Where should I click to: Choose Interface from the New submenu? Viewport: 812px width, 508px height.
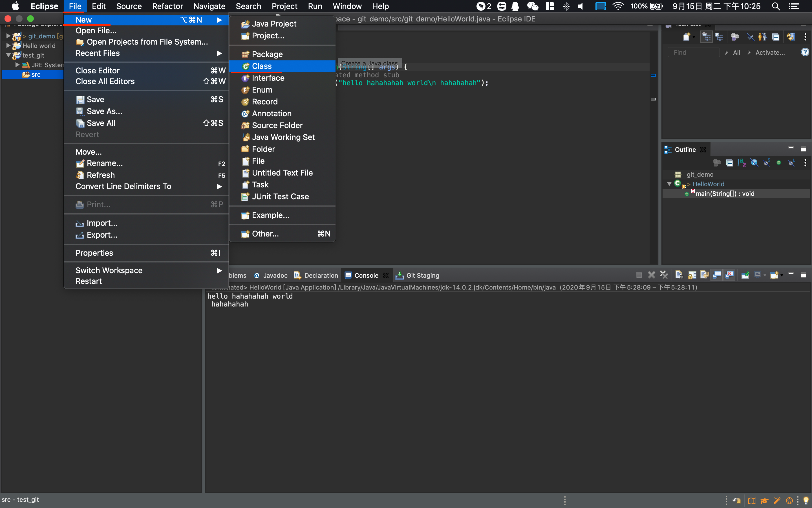(282, 78)
